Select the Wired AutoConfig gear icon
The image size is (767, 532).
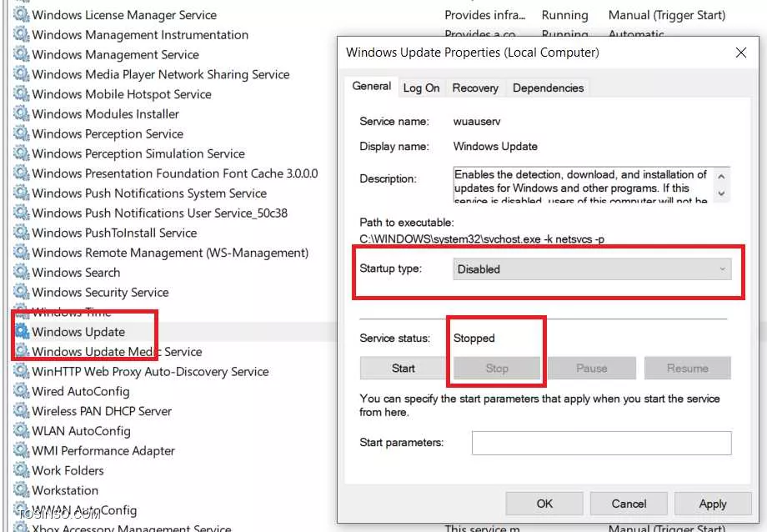coord(21,390)
